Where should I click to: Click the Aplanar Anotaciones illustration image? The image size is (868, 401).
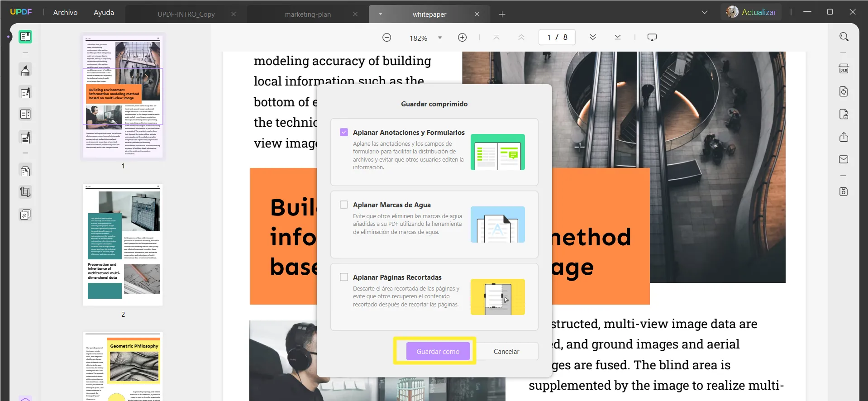[498, 152]
